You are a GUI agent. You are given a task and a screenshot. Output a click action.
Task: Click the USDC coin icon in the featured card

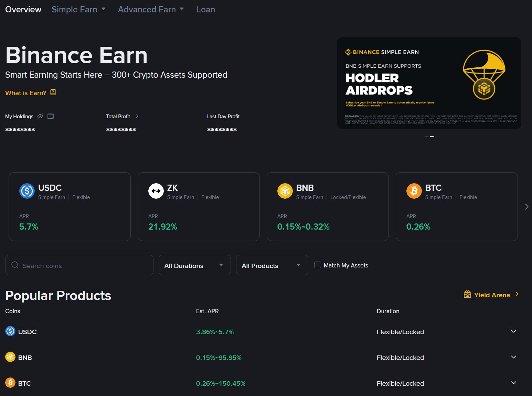click(27, 191)
